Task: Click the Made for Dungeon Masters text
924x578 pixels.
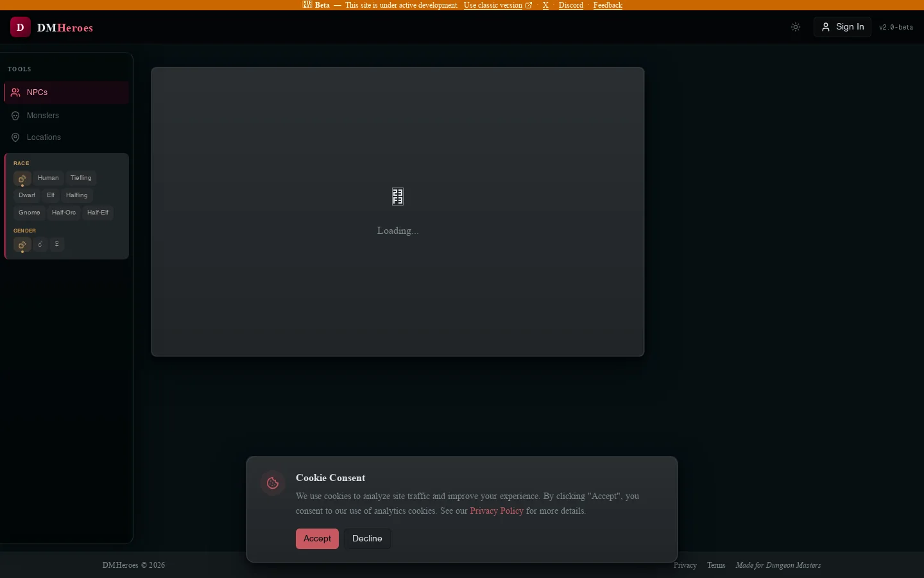Action: [x=778, y=565]
